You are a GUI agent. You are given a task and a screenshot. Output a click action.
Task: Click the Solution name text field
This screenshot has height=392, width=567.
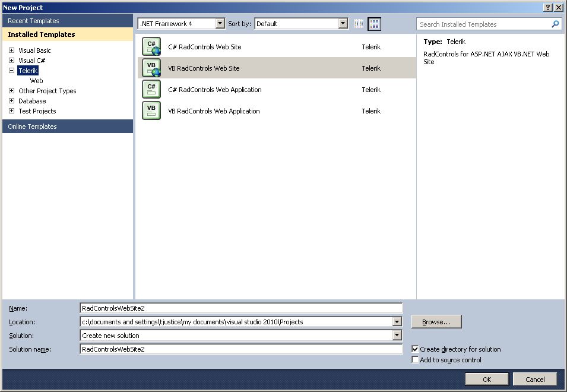tap(241, 349)
